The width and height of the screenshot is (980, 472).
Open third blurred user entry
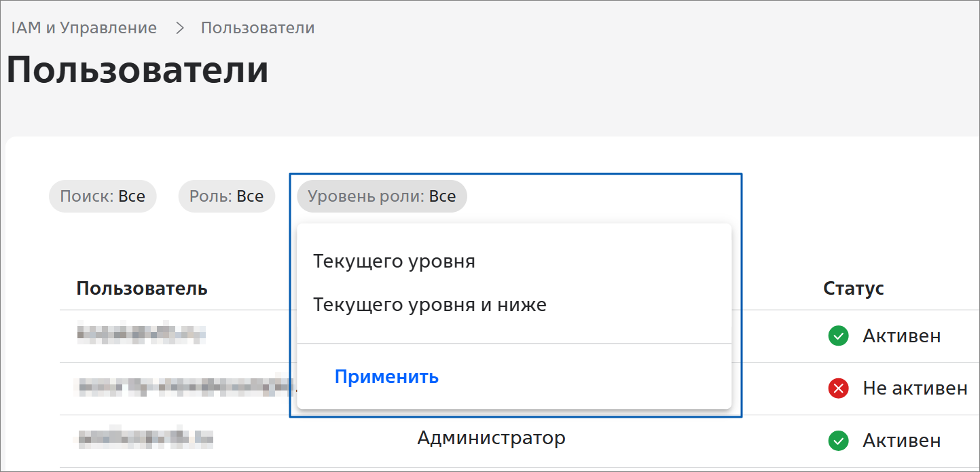[145, 439]
